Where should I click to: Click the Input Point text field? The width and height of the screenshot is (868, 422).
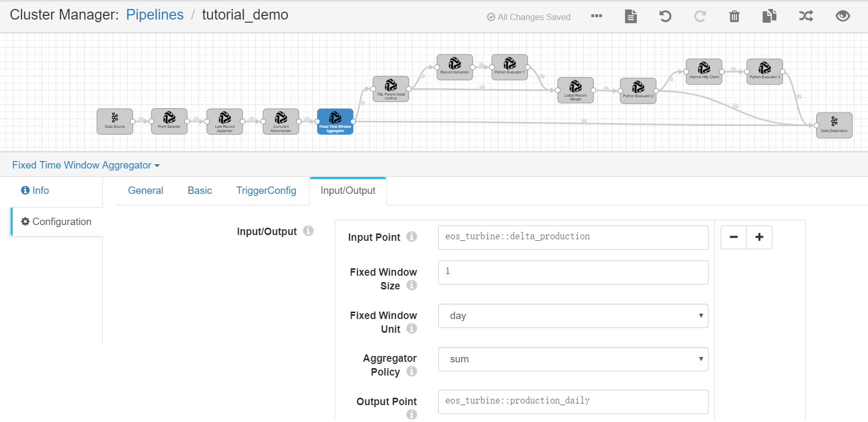click(x=573, y=237)
